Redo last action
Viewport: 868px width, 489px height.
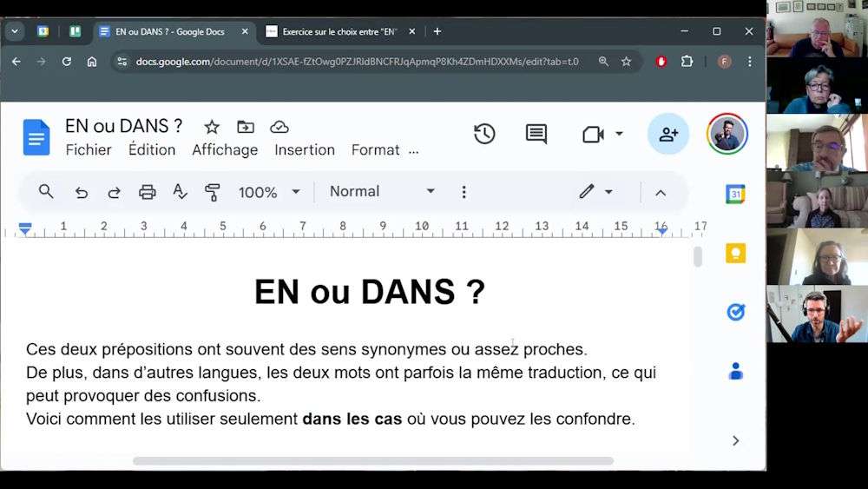[114, 192]
